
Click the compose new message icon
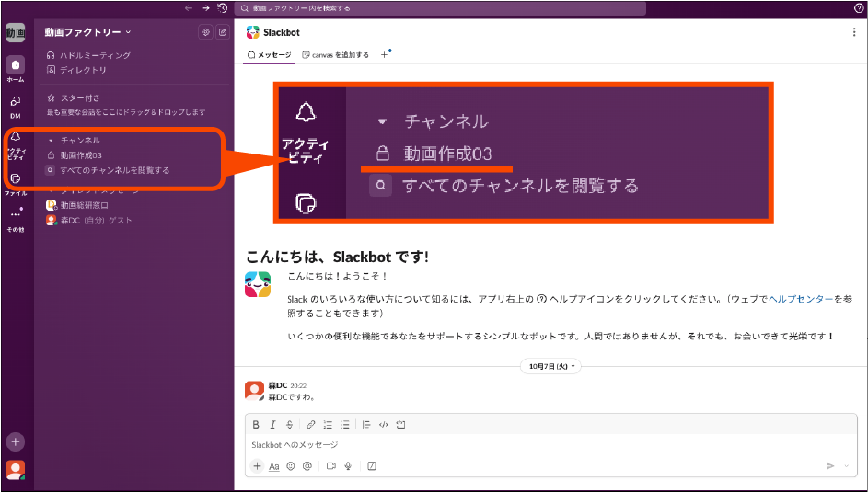(x=222, y=32)
